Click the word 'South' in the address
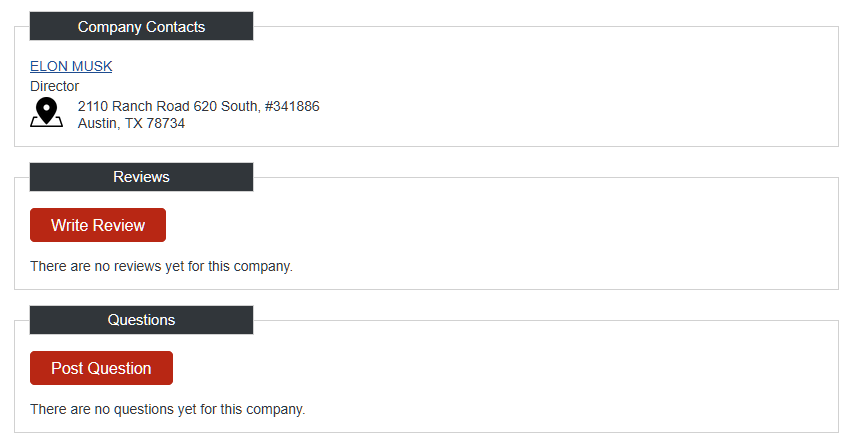 pyautogui.click(x=240, y=106)
